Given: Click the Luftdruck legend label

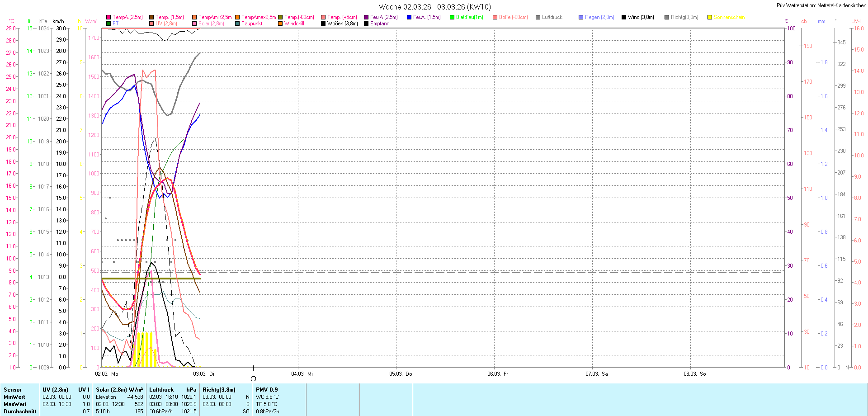Looking at the screenshot, I should 552,17.
